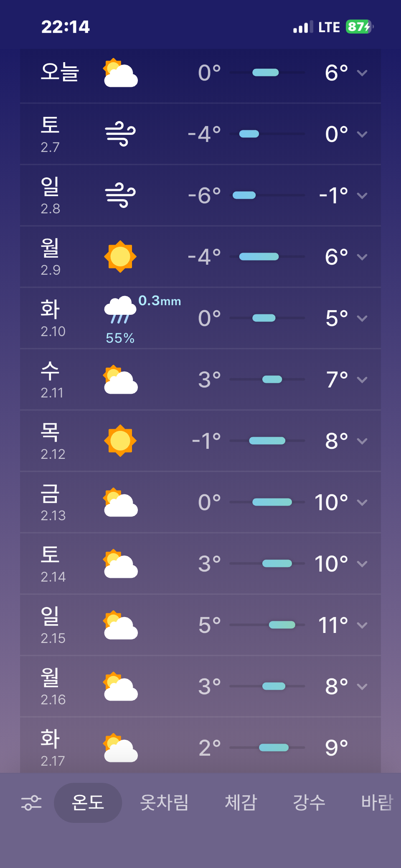Image resolution: width=401 pixels, height=868 pixels.
Task: Tap the partly cloudy icon for 금 2.13
Action: pos(120,502)
